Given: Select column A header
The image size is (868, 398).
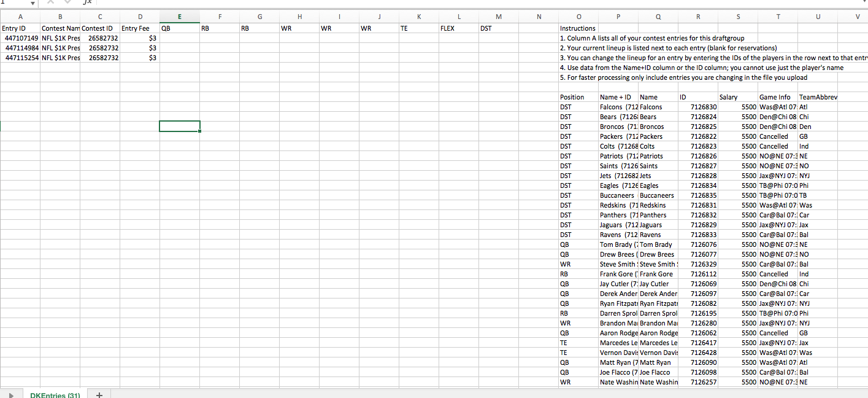Looking at the screenshot, I should pos(20,17).
